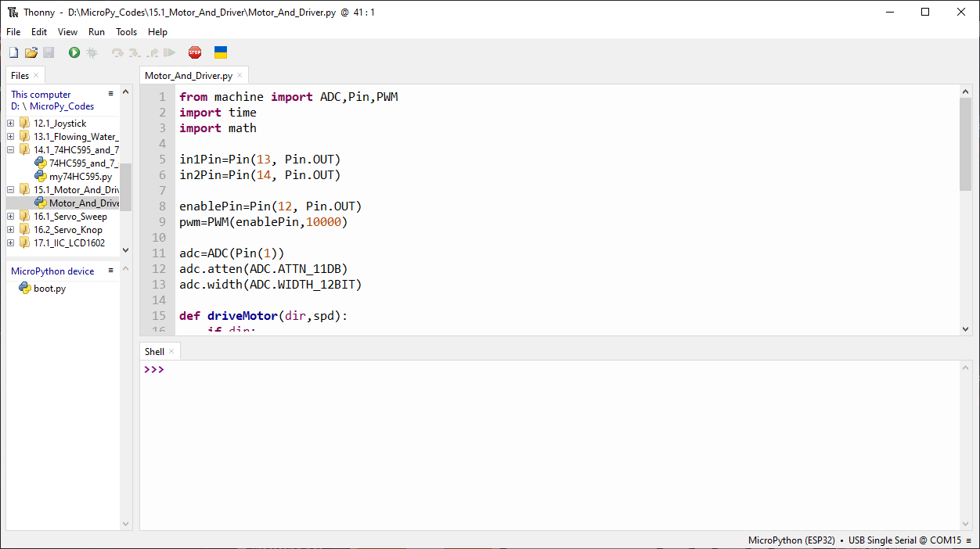Open the Edit menu
Image resolution: width=980 pixels, height=549 pixels.
39,32
